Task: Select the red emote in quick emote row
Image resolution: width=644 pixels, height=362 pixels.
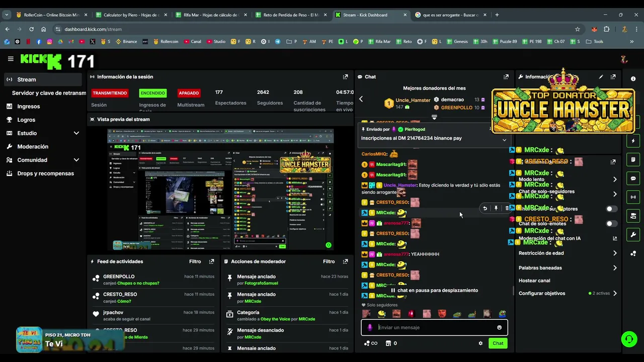Action: click(x=411, y=314)
